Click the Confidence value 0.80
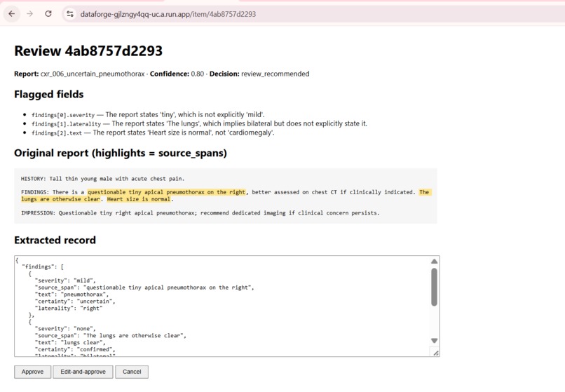The height and width of the screenshot is (392, 565). [198, 74]
